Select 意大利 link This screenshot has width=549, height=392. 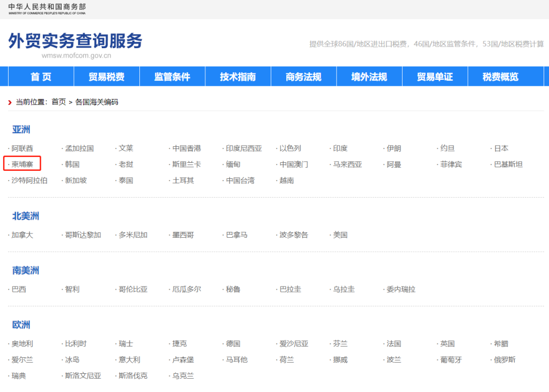(130, 360)
